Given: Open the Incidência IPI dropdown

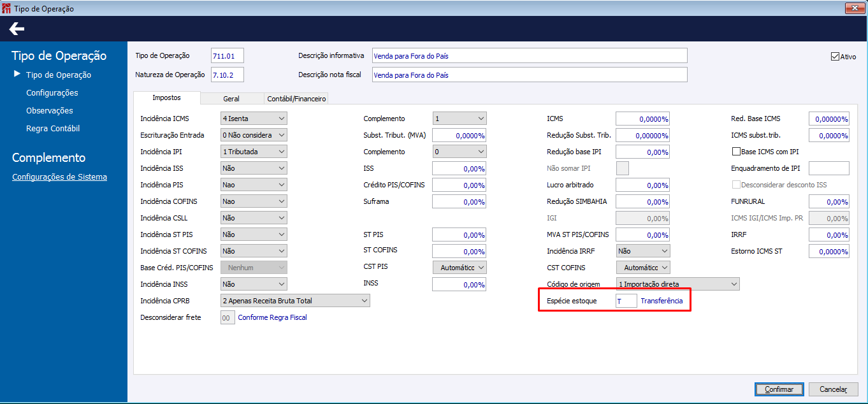Looking at the screenshot, I should (x=254, y=152).
